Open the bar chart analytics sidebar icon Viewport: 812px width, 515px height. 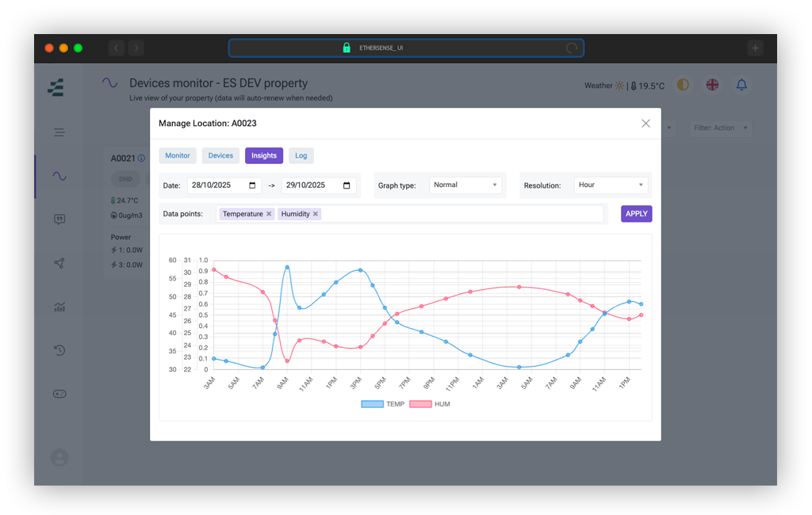tap(59, 307)
